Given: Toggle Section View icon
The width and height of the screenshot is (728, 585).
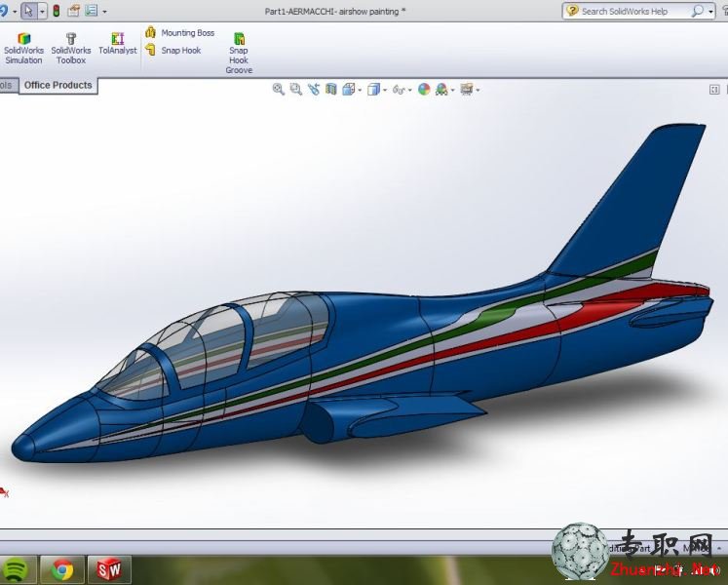Looking at the screenshot, I should tap(331, 90).
